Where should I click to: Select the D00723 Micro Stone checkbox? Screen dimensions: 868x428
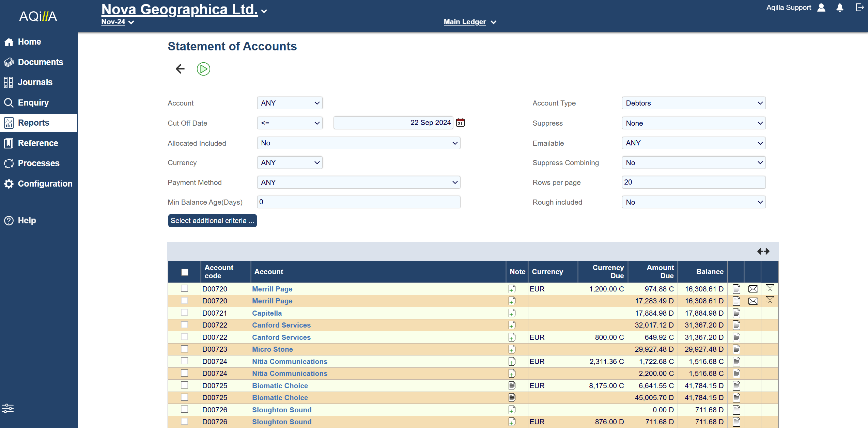click(184, 349)
